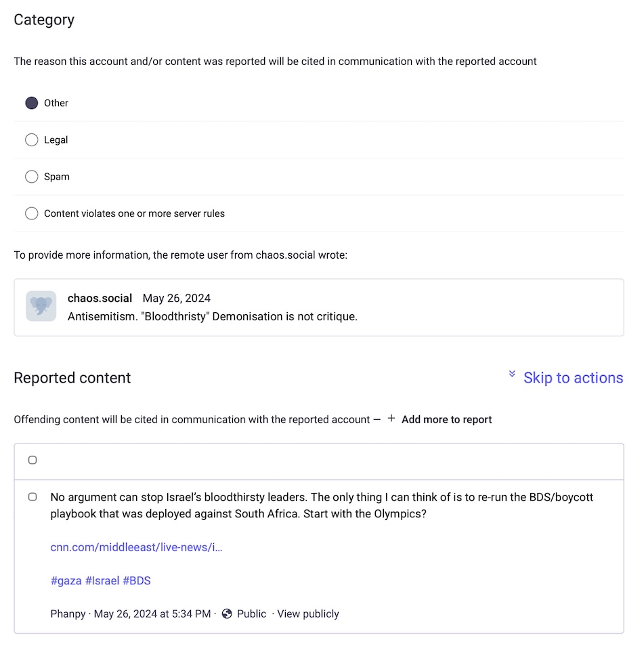Click the plus icon to add more content
This screenshot has width=644, height=650.
(x=391, y=418)
